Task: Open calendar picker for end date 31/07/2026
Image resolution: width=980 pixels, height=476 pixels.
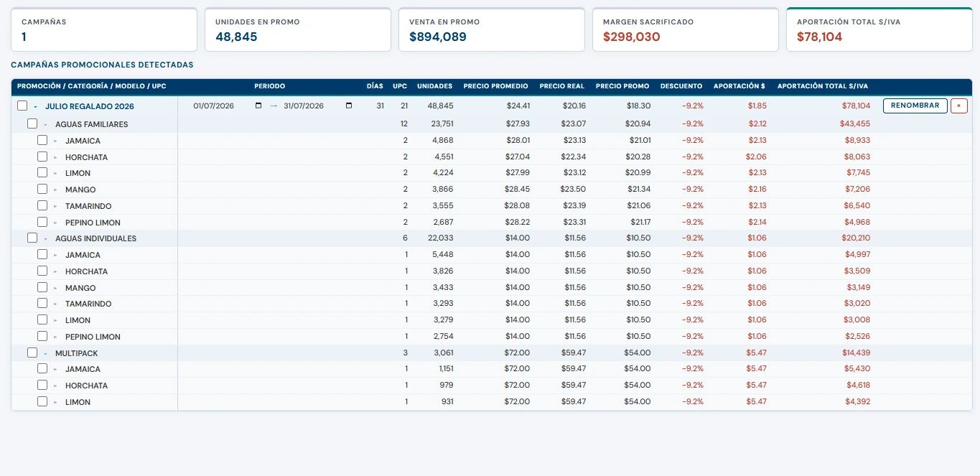Action: click(x=349, y=106)
